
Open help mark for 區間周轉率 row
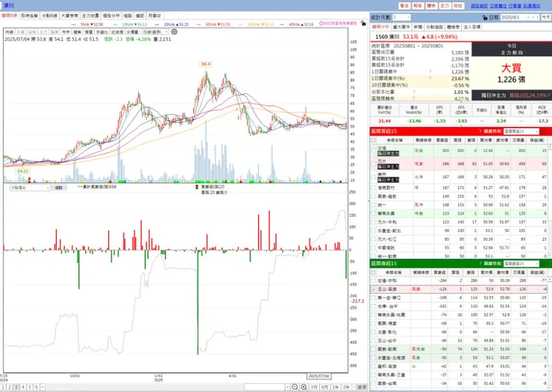tap(414, 98)
